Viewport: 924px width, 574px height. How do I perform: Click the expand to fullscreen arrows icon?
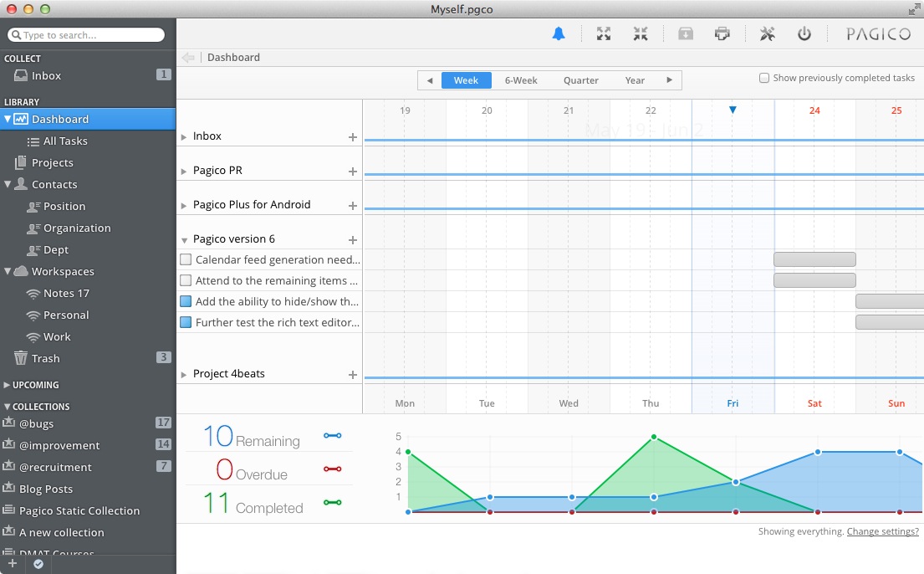click(x=604, y=33)
